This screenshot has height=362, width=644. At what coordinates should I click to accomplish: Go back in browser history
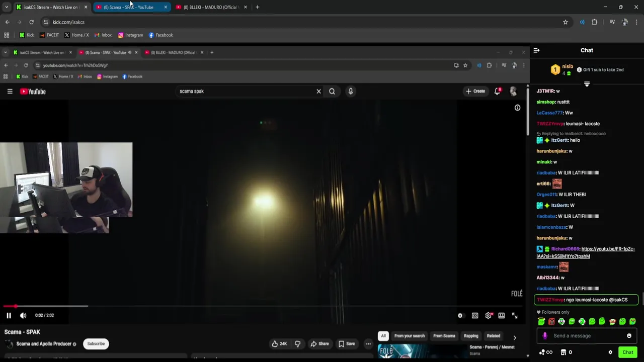[x=7, y=22]
